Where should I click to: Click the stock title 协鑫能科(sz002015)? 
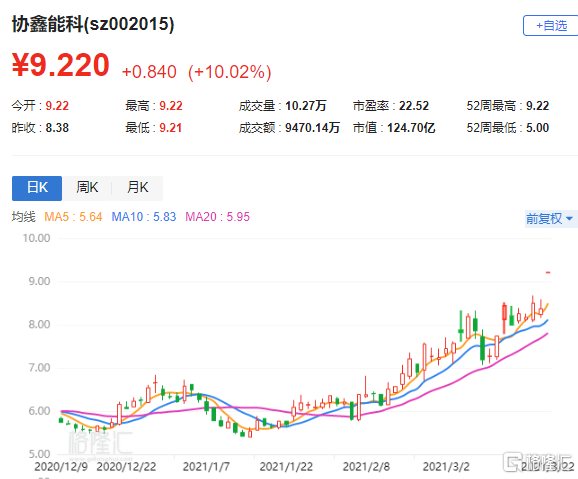click(x=93, y=24)
